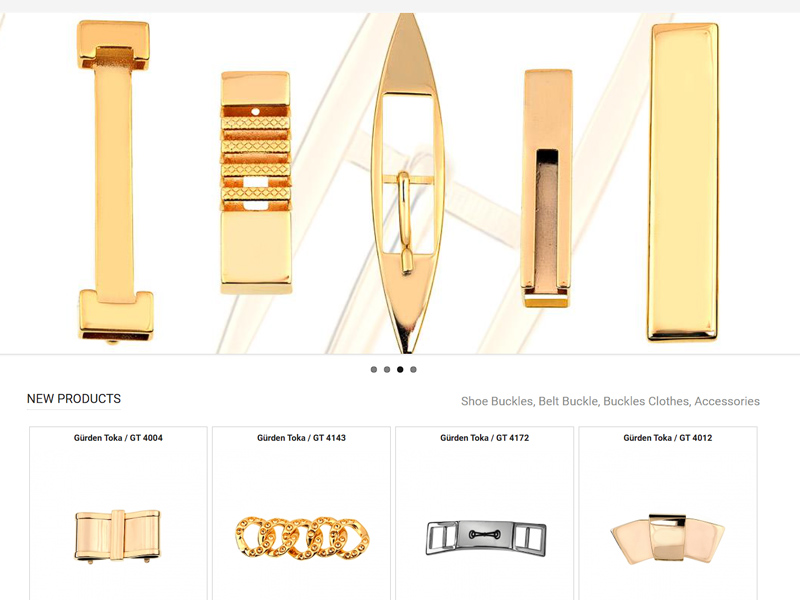Click the textured gold clasp in banner
800x600 pixels.
point(256,183)
